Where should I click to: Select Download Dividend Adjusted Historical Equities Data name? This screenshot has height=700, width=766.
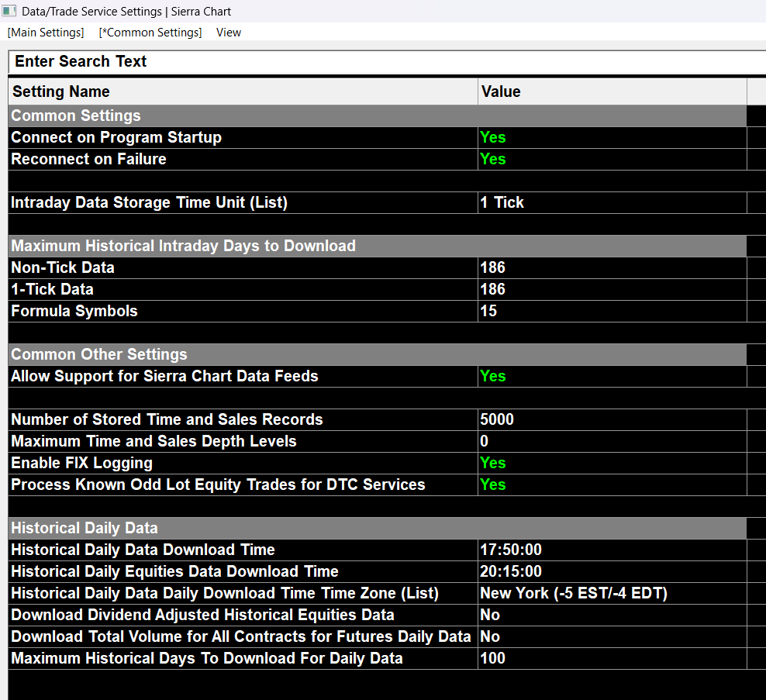click(243, 615)
